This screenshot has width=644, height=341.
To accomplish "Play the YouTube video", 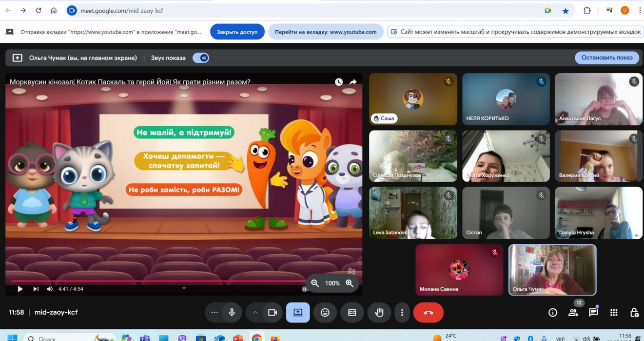I will click(20, 289).
